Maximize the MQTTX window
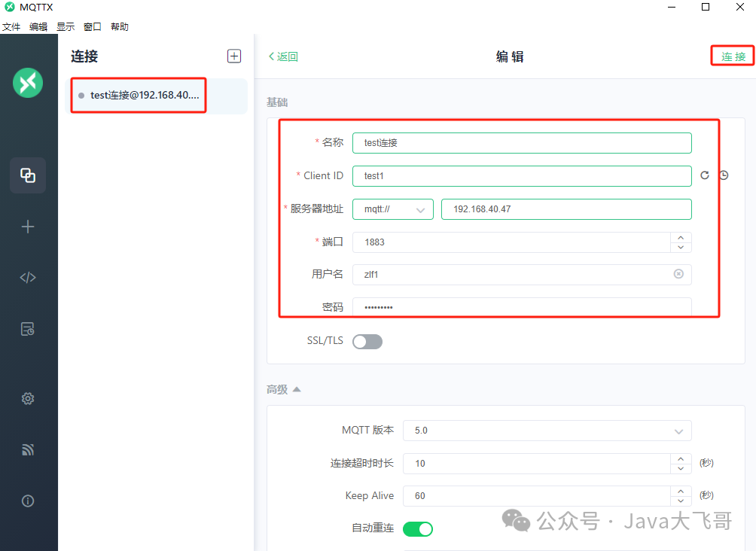The width and height of the screenshot is (756, 551). (x=706, y=7)
